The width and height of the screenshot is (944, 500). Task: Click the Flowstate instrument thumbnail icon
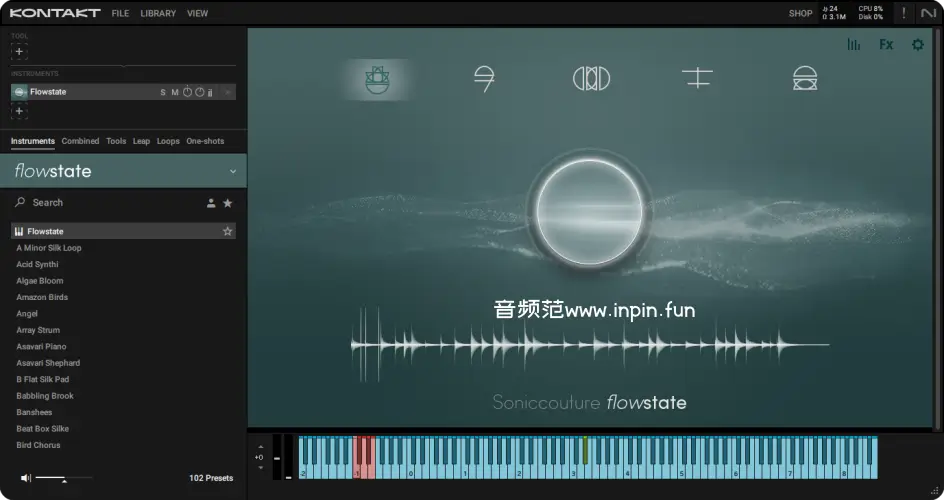click(19, 92)
